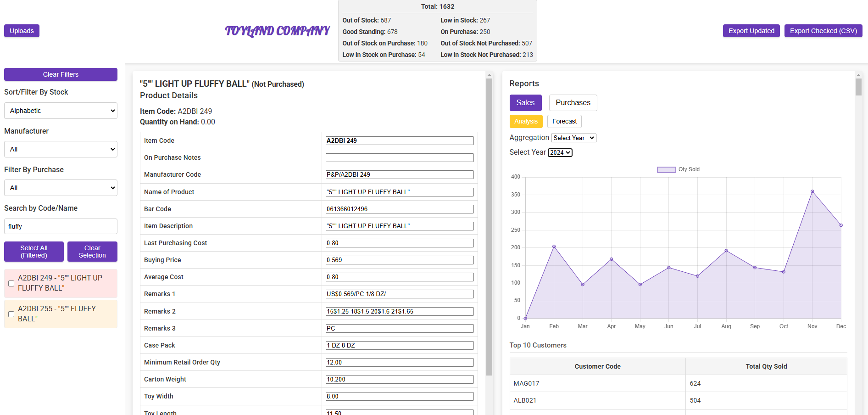Click the Qty Sold legend swatch
This screenshot has width=868, height=415.
pos(666,169)
